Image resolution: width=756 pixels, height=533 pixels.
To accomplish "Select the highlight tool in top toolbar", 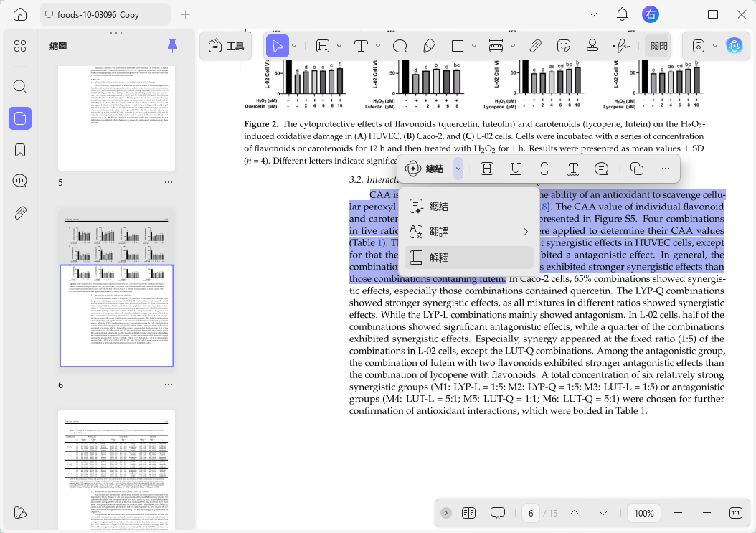I will pyautogui.click(x=323, y=46).
